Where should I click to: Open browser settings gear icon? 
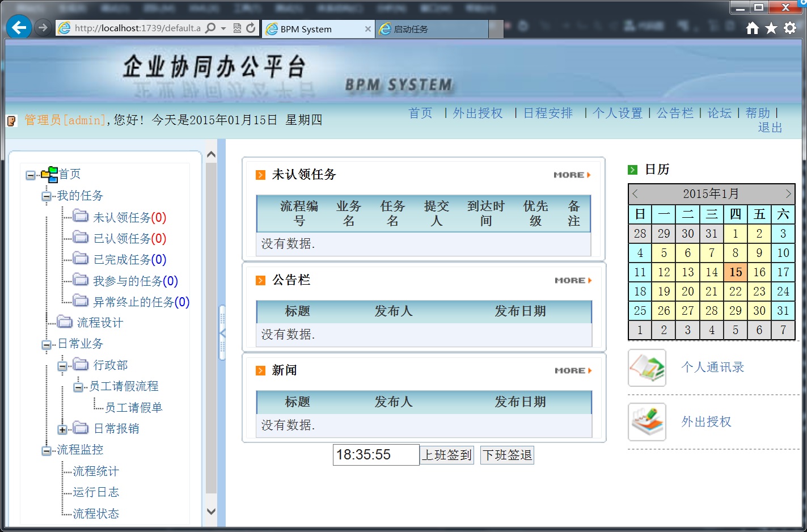tap(790, 28)
